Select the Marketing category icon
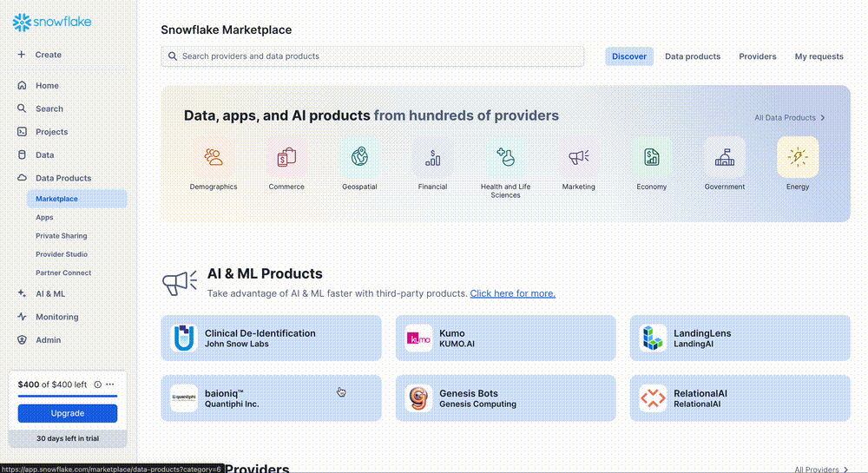Image resolution: width=868 pixels, height=473 pixels. [578, 157]
